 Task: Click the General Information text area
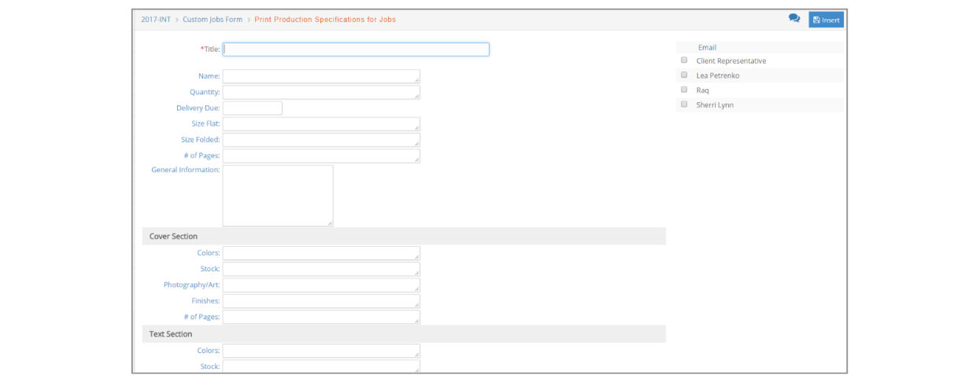[x=278, y=196]
